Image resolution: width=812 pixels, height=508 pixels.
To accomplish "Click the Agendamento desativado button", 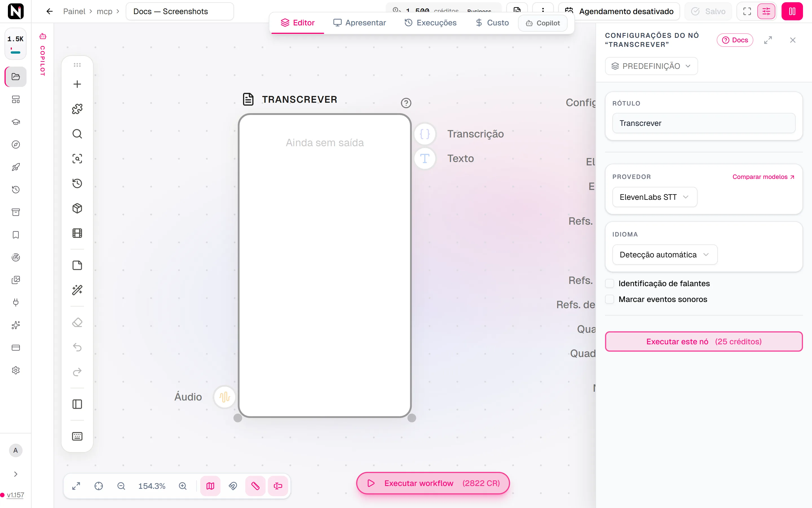I will 619,11.
